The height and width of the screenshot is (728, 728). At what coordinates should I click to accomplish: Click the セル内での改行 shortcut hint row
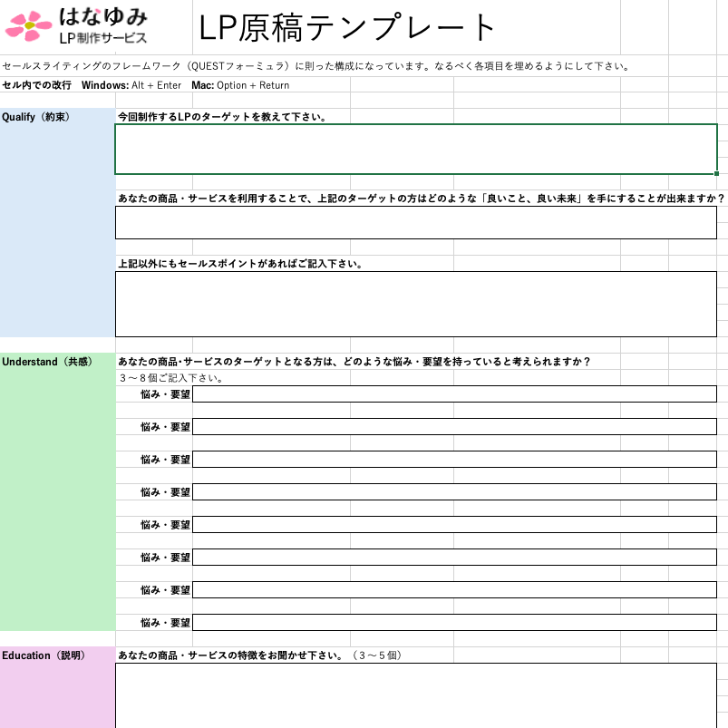tap(145, 85)
